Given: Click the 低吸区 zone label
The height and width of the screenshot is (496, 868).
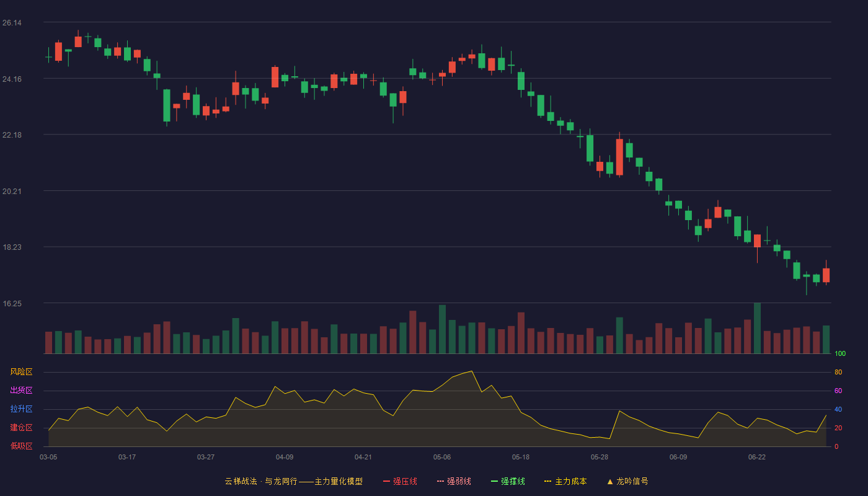Looking at the screenshot, I should (x=21, y=446).
